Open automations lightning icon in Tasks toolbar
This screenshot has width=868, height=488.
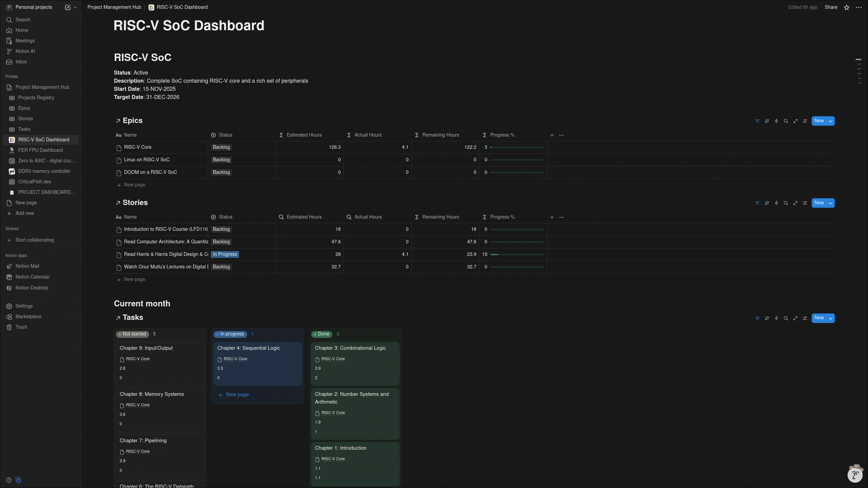coord(776,318)
